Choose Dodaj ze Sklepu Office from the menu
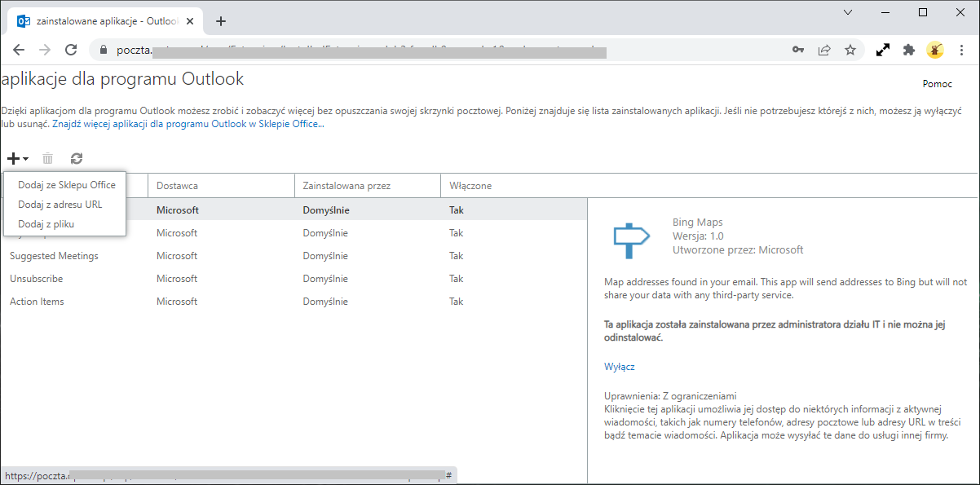This screenshot has width=980, height=485. (x=65, y=185)
